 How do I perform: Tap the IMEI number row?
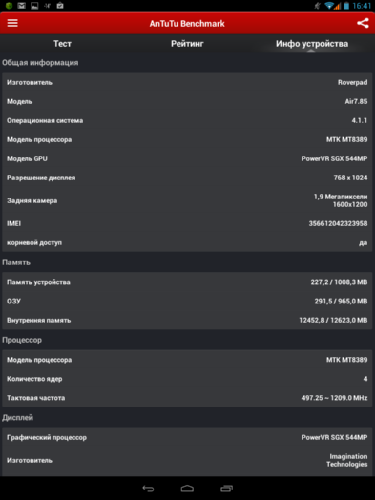pos(187,223)
